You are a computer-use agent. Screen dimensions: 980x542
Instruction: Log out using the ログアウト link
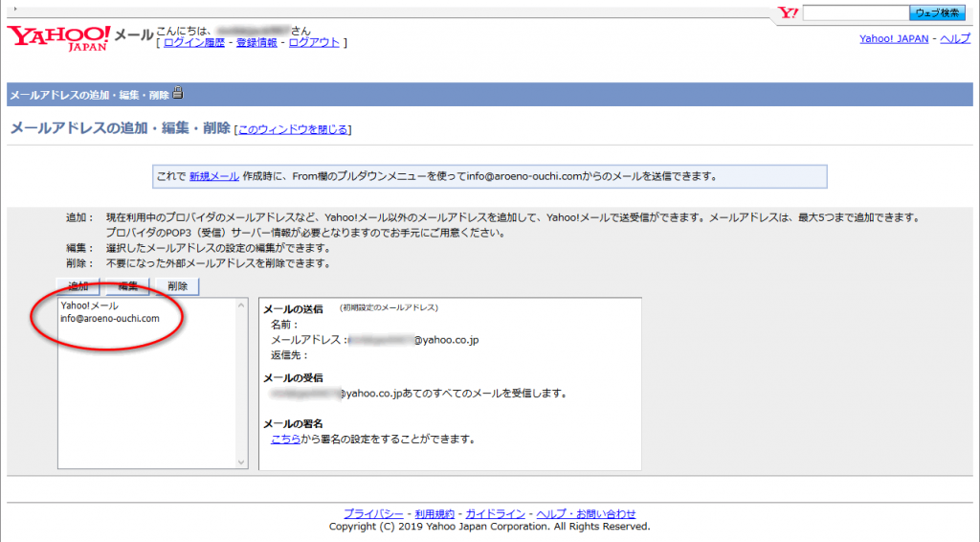pyautogui.click(x=314, y=43)
